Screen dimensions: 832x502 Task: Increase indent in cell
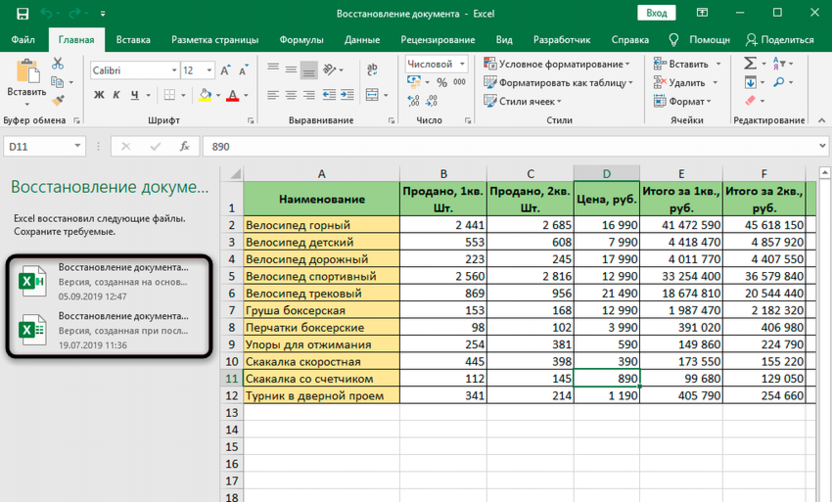click(x=347, y=95)
